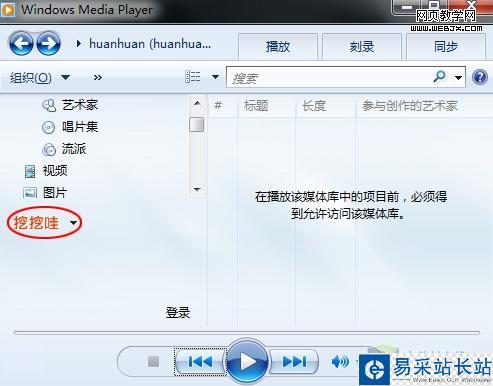The image size is (493, 386).
Task: Sort by the 参与创作的艺术家 column header
Action: [410, 106]
